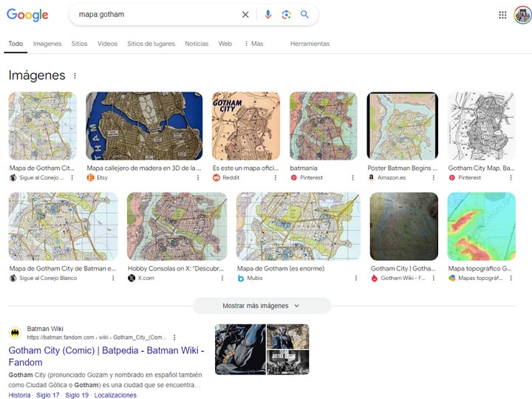Switch to the Sitios tab

pos(79,44)
